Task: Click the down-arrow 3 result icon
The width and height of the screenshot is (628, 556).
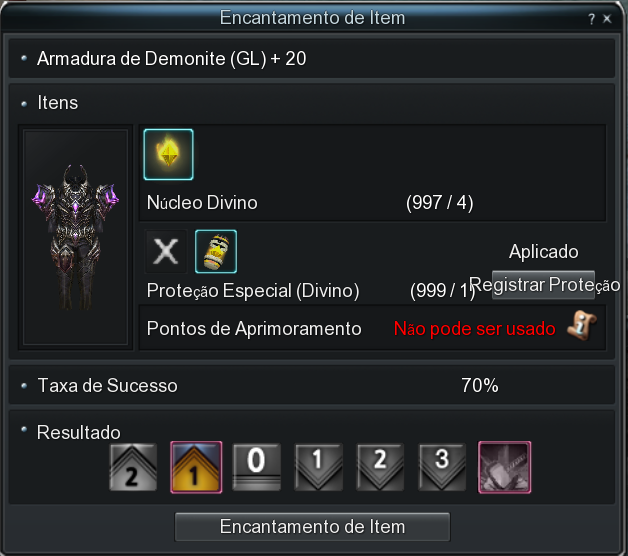Action: click(442, 467)
